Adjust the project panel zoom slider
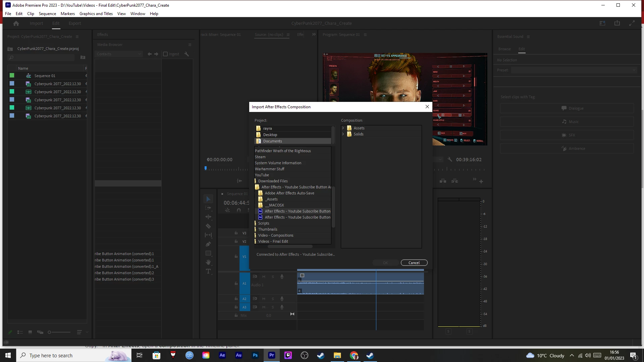 [50, 332]
